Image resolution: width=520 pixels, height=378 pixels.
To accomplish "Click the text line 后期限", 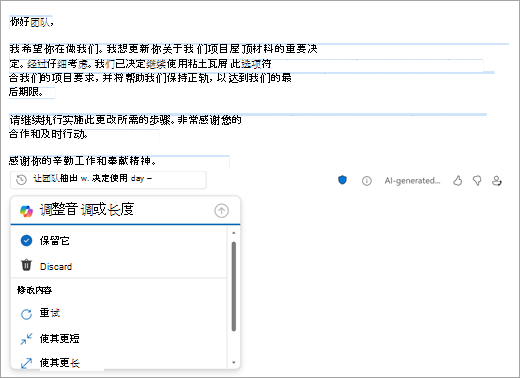I will point(26,92).
